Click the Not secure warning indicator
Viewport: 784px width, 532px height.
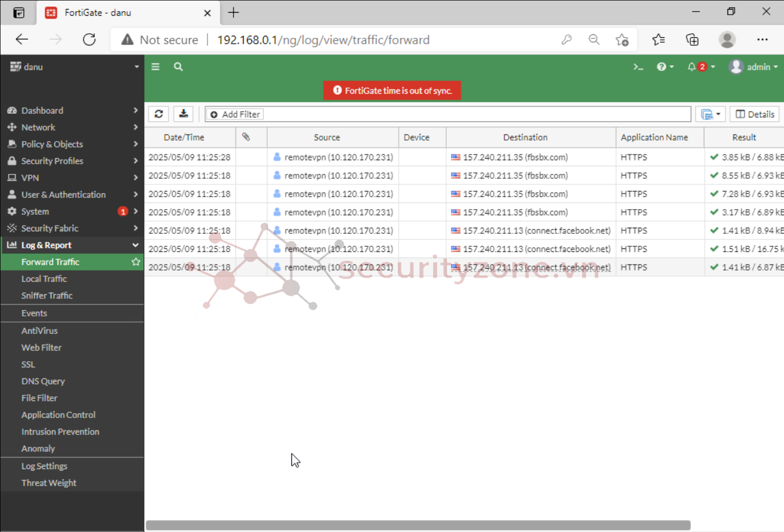tap(160, 40)
